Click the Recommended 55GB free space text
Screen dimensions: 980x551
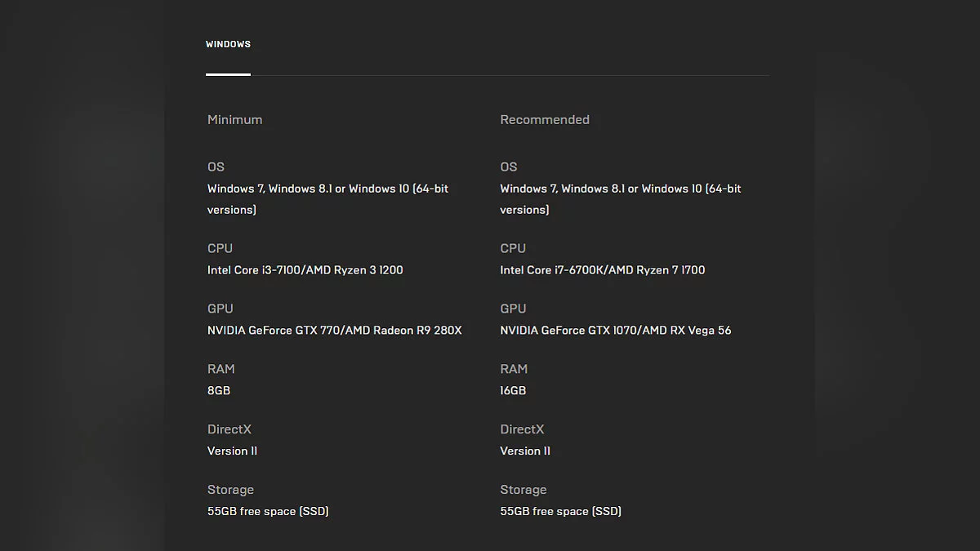560,512
